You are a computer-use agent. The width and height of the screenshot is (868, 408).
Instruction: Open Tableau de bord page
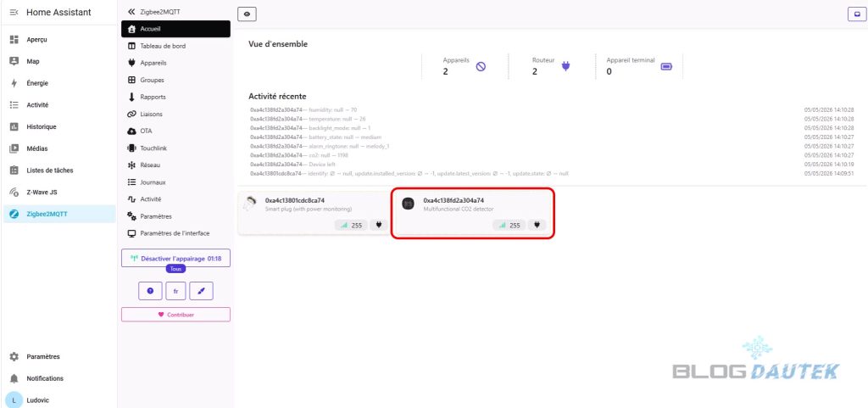175,46
